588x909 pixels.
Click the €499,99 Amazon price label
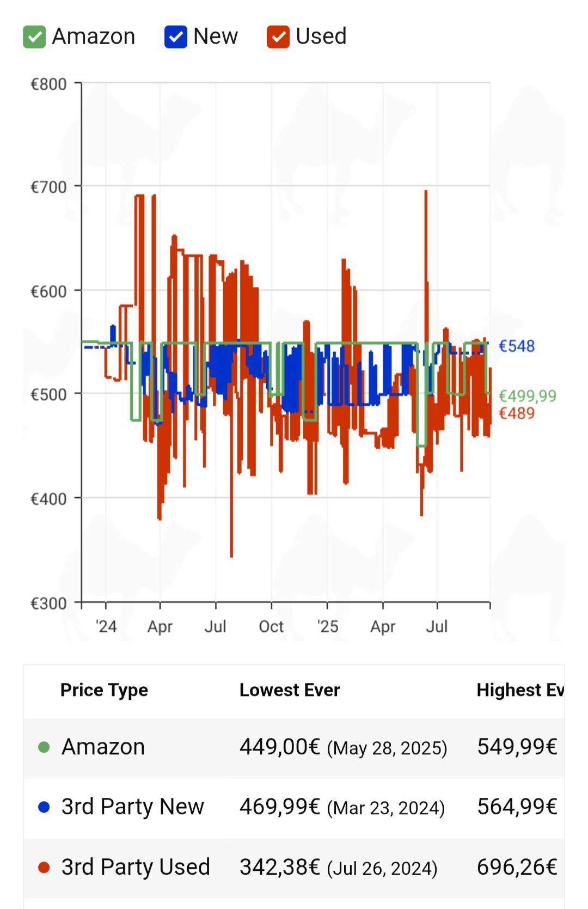[x=527, y=396]
